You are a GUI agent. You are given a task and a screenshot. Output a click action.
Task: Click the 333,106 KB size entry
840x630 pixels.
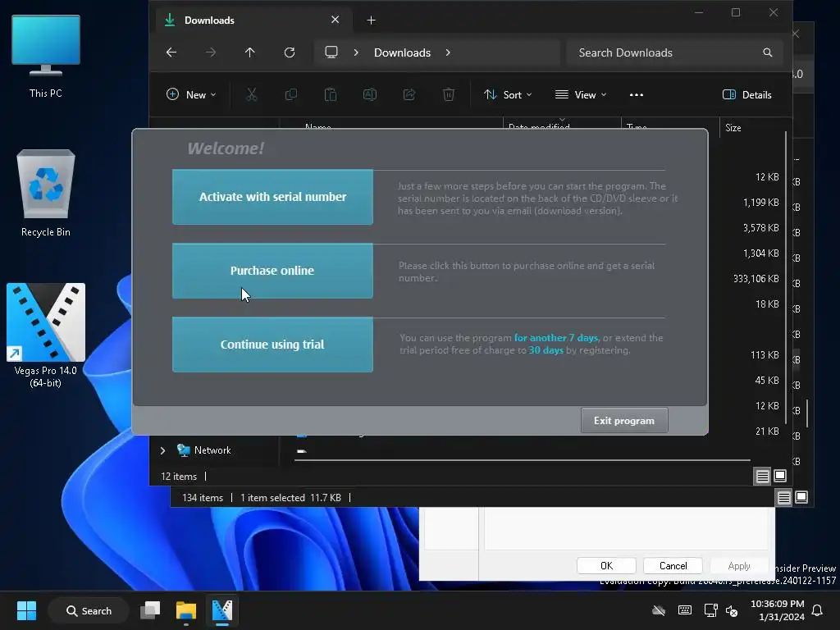coord(756,279)
